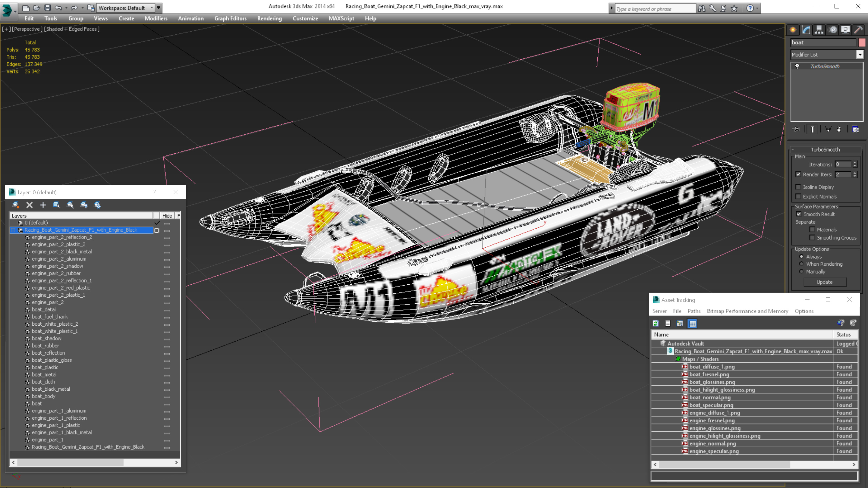Image resolution: width=868 pixels, height=488 pixels.
Task: Switch to the Utilities hammer tab
Action: 859,30
